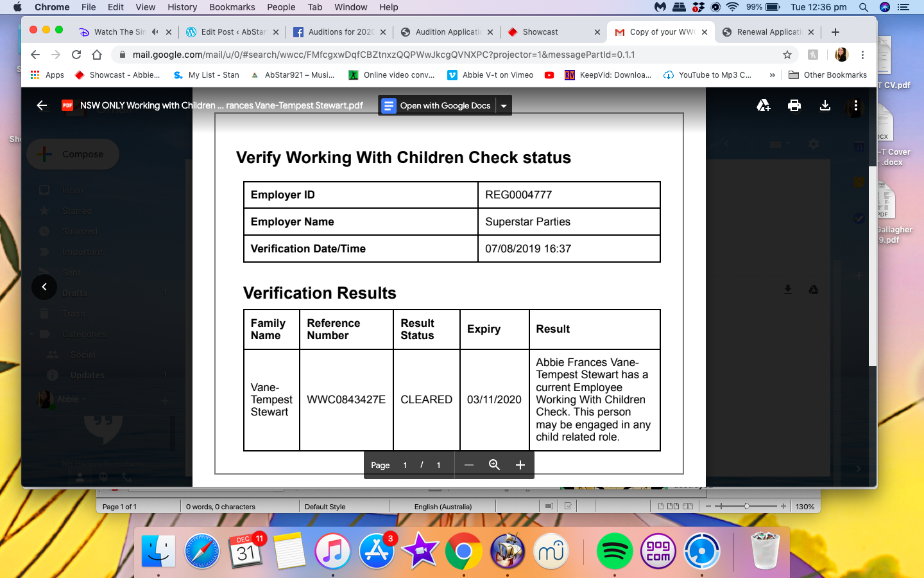This screenshot has width=924, height=578.
Task: Zoom in with the plus icon
Action: [520, 465]
